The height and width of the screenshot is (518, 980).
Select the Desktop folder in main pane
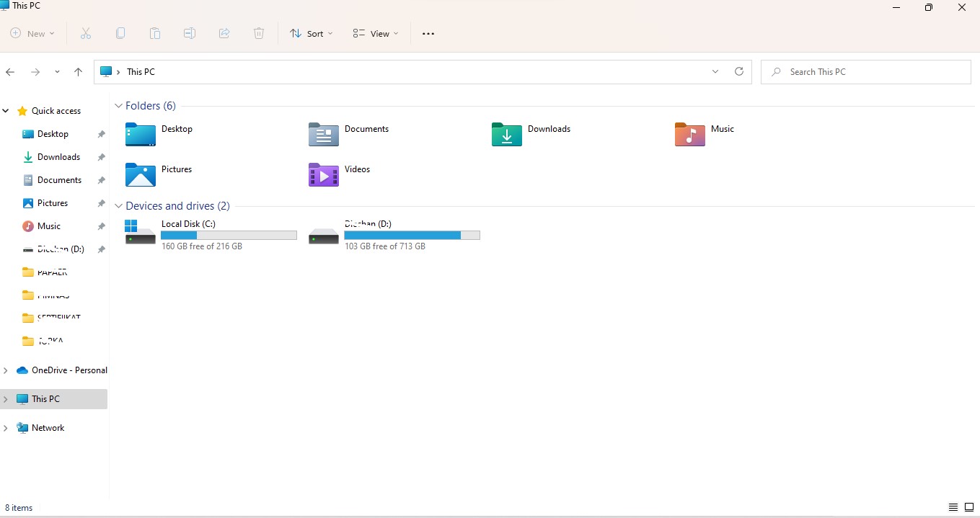pos(159,134)
